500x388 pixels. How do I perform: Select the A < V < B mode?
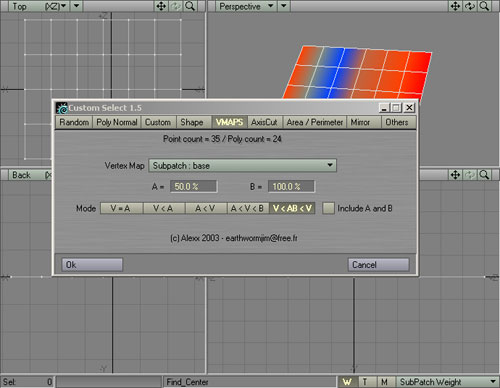coord(248,209)
